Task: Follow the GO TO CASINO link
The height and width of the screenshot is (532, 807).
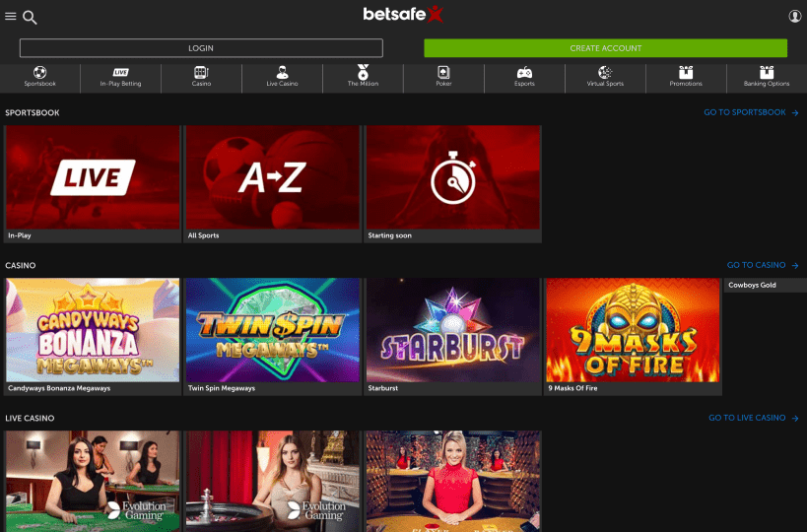Action: click(756, 265)
